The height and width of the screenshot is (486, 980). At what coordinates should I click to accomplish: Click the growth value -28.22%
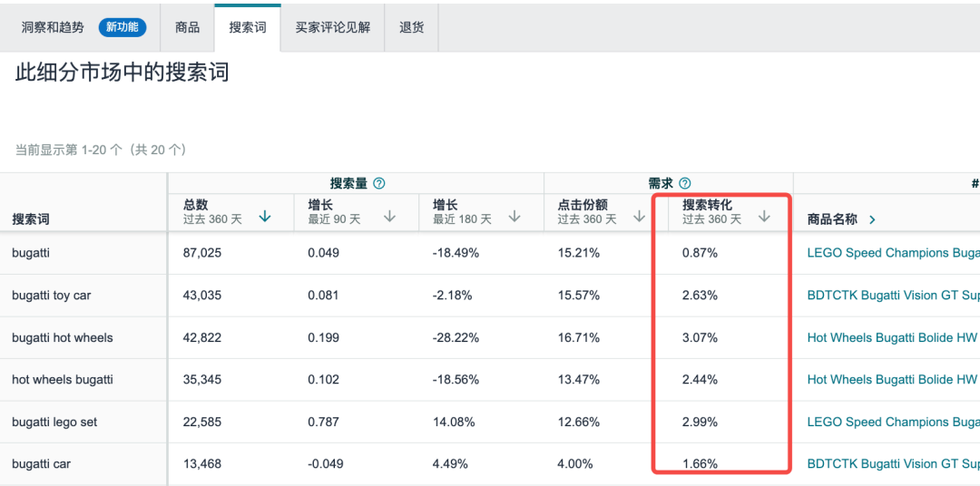(456, 337)
